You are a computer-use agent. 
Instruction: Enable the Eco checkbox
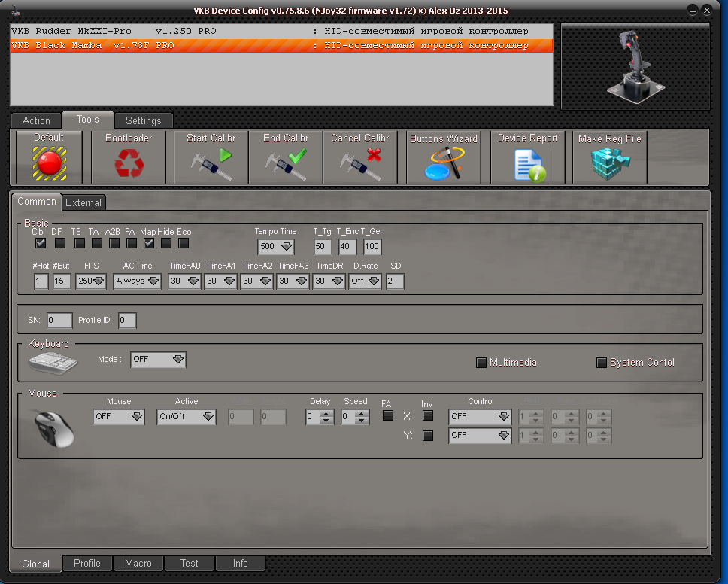(x=184, y=243)
